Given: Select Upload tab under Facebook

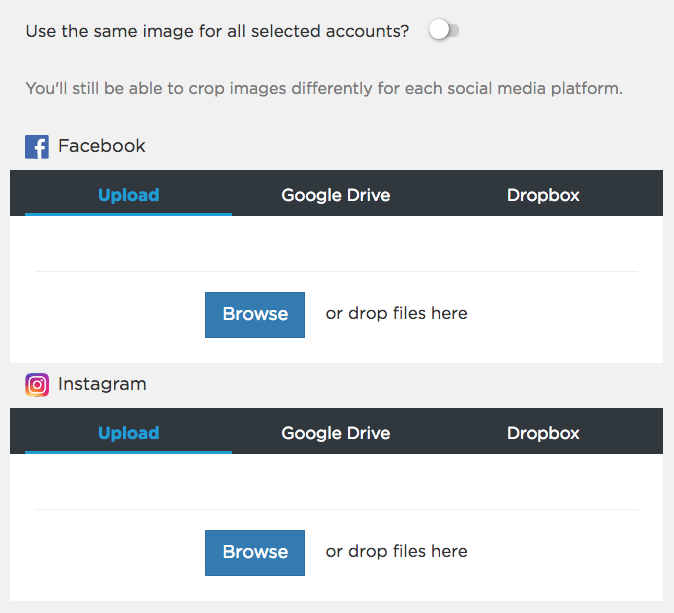Looking at the screenshot, I should click(129, 195).
